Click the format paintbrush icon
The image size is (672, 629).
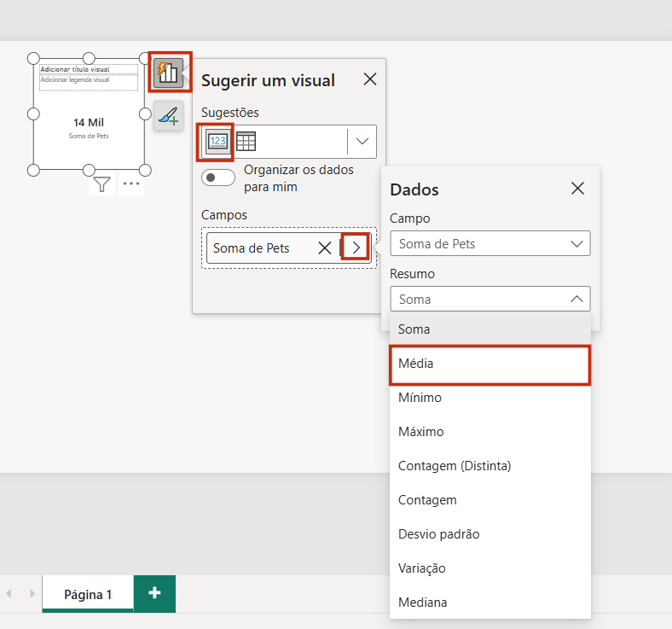pyautogui.click(x=169, y=116)
